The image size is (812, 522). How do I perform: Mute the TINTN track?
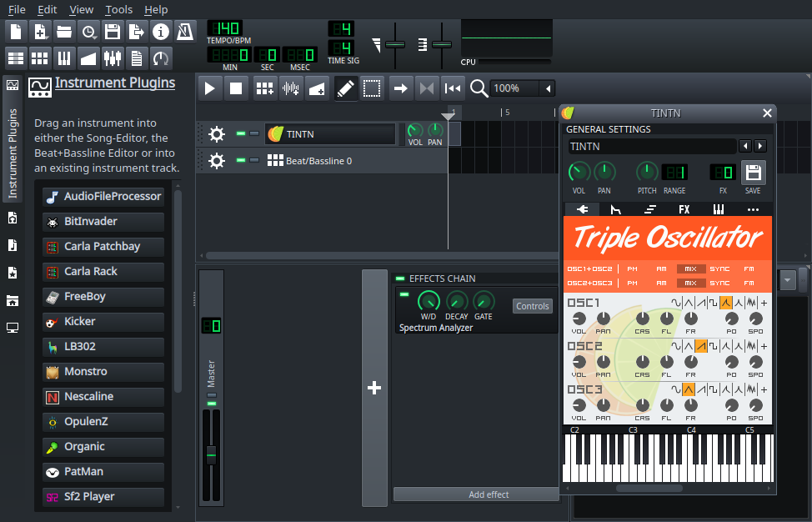point(241,133)
